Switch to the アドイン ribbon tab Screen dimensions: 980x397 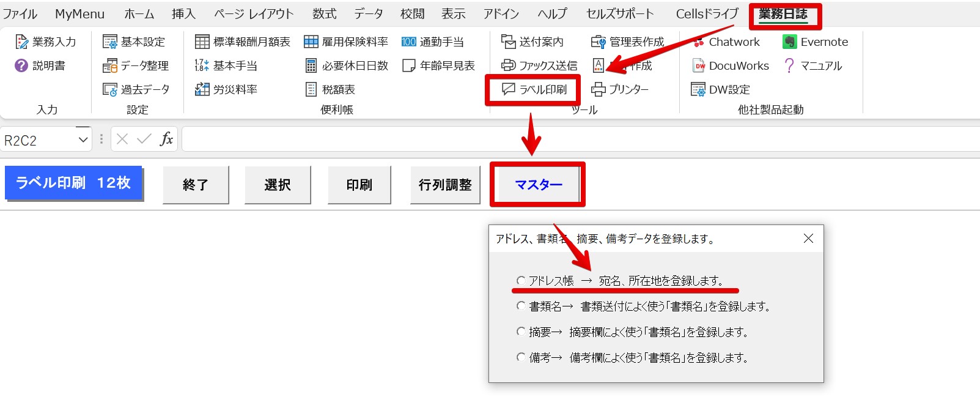tap(501, 13)
